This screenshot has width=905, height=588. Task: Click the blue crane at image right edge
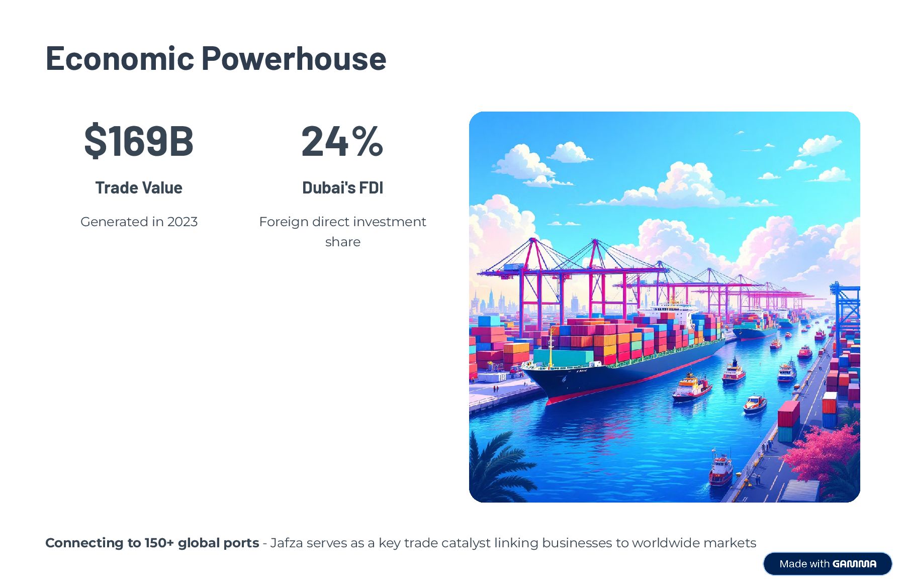[846, 307]
